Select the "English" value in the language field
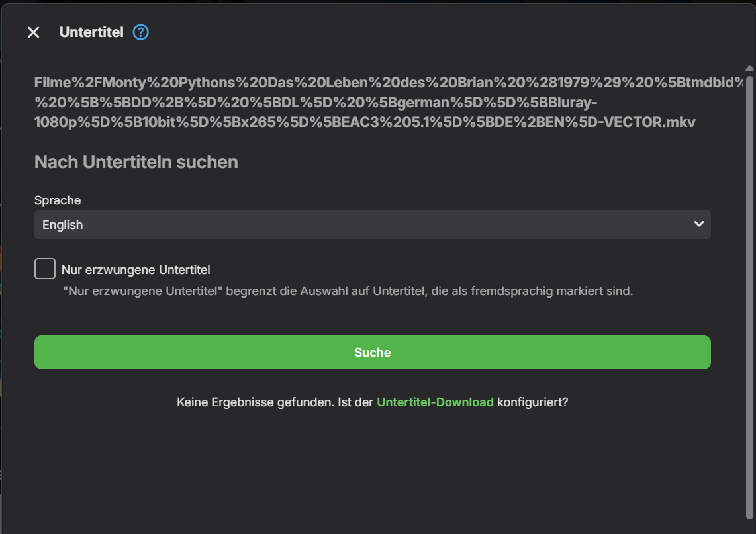Viewport: 756px width, 534px height. coord(63,225)
